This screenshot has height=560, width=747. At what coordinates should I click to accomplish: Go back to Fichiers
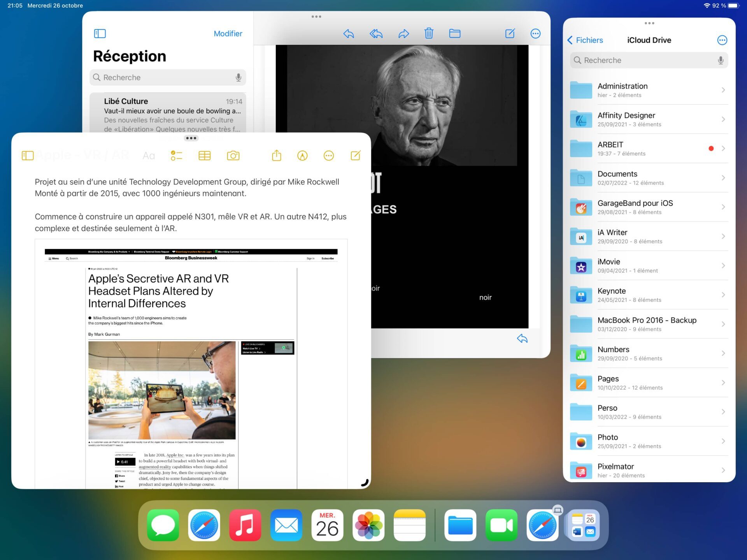coord(585,40)
